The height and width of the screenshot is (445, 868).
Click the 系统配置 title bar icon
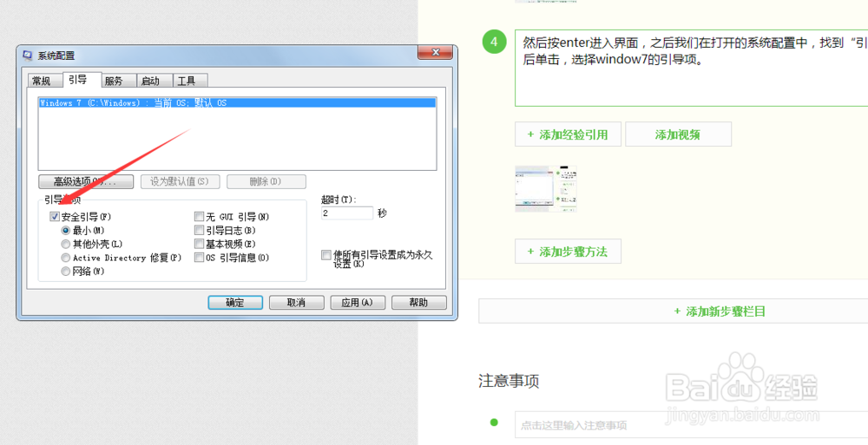pyautogui.click(x=28, y=55)
